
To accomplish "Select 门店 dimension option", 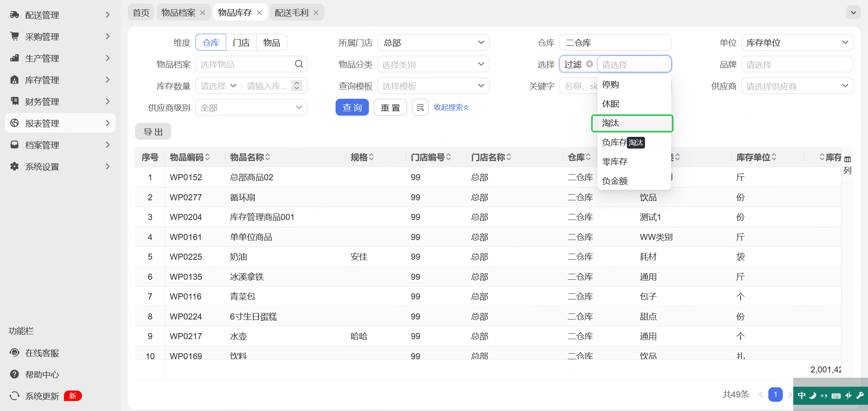I will tap(242, 43).
